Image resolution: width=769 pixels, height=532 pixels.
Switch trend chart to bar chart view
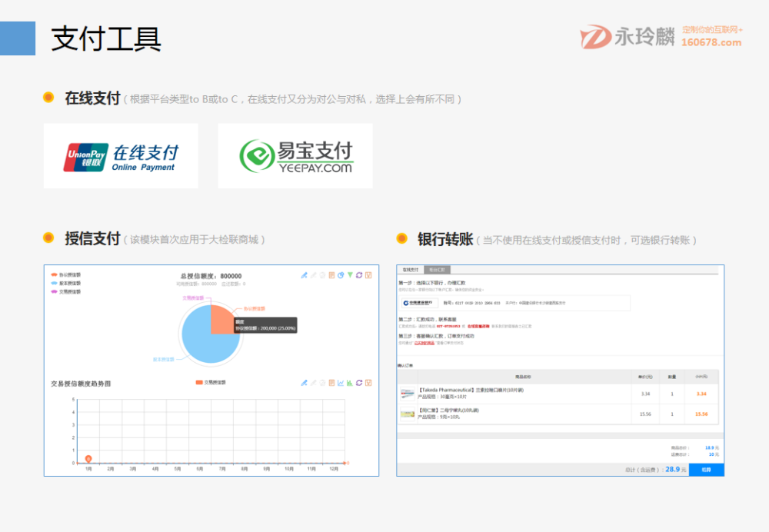(x=351, y=383)
